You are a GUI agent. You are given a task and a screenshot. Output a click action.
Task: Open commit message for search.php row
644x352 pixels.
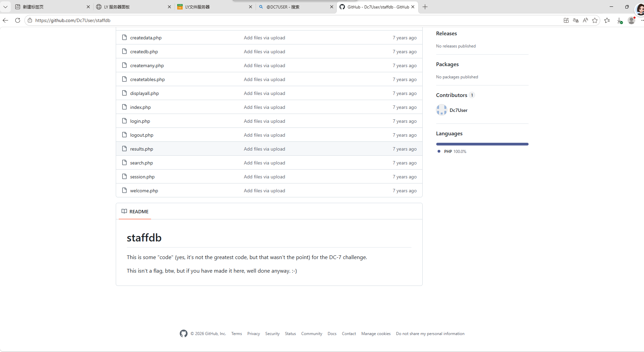[x=264, y=163]
